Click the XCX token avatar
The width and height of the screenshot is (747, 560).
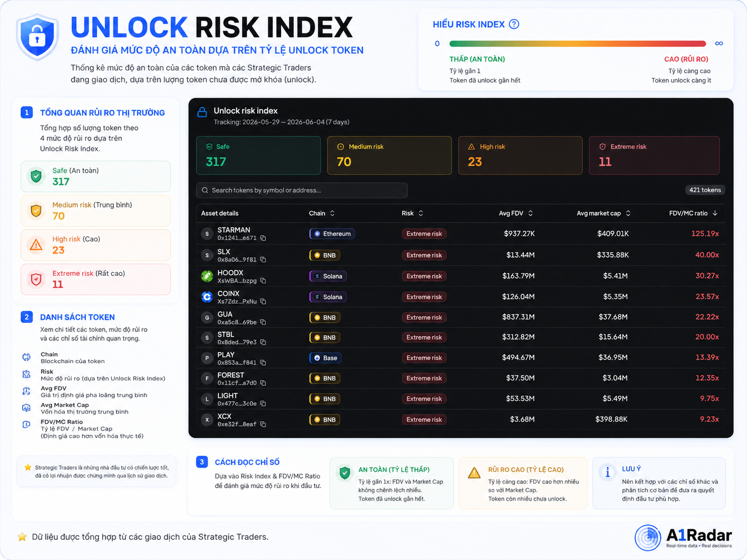point(207,420)
